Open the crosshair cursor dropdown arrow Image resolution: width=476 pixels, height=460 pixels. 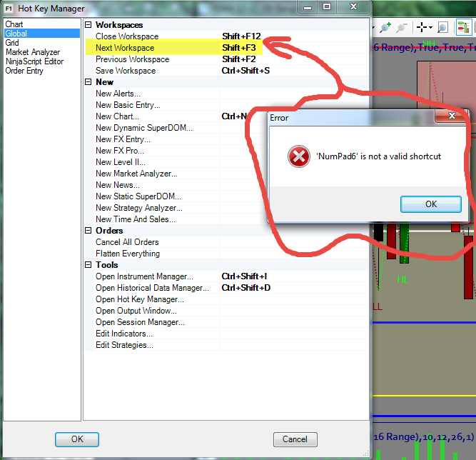(430, 28)
